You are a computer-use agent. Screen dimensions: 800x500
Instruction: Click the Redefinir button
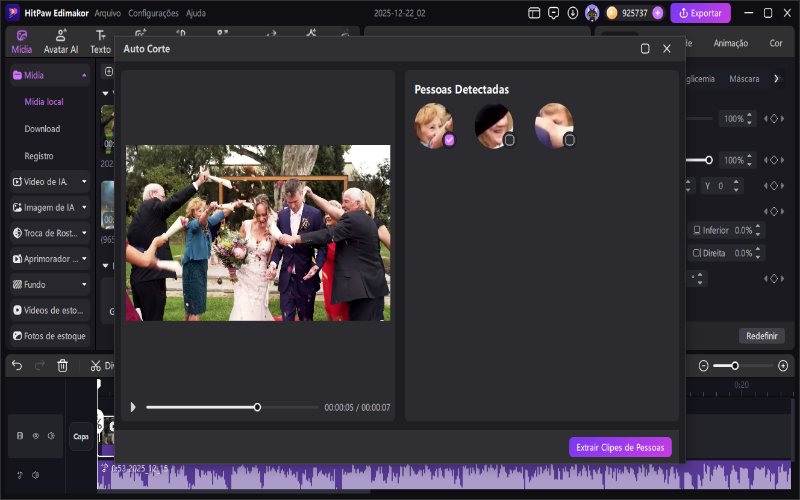[762, 336]
